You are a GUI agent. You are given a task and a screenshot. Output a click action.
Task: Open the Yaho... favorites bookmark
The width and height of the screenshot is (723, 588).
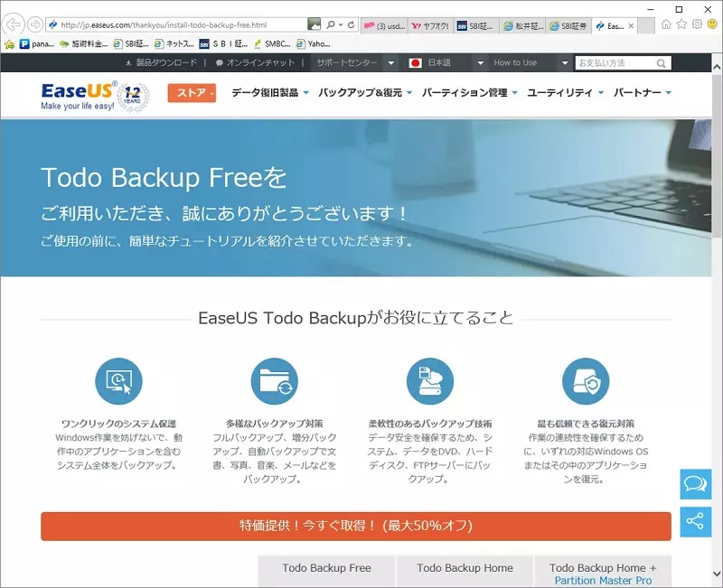tap(314, 44)
